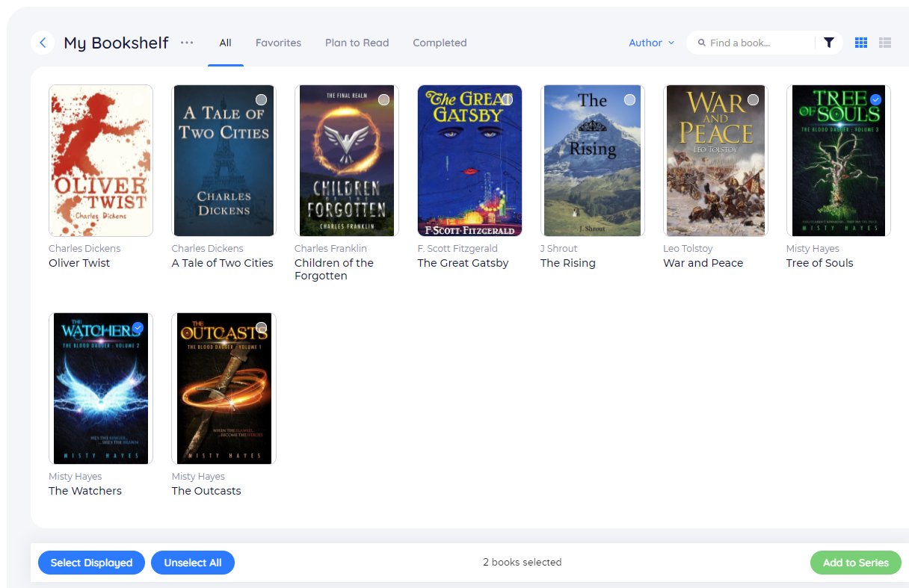Viewport: 909px width, 588px height.
Task: Switch to the All tab
Action: 225,43
